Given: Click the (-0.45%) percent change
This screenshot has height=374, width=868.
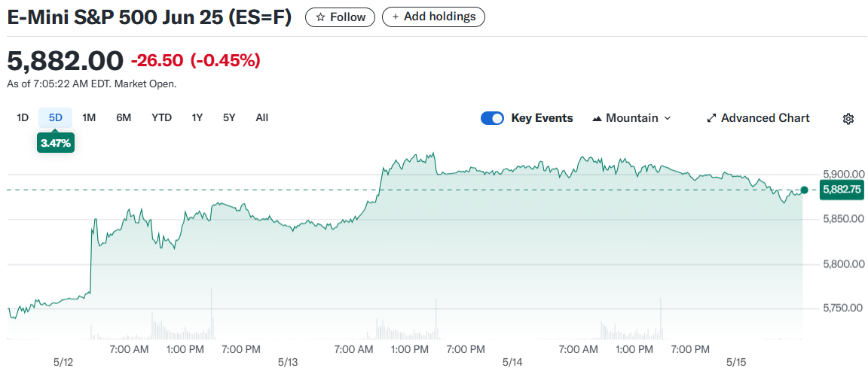Looking at the screenshot, I should (x=225, y=60).
